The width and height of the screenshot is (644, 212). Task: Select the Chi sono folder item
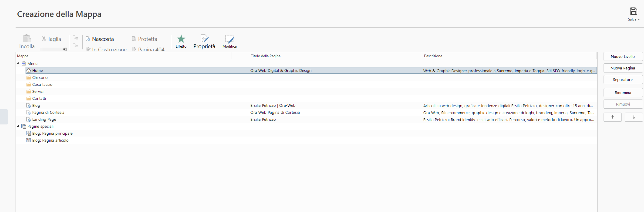(40, 78)
